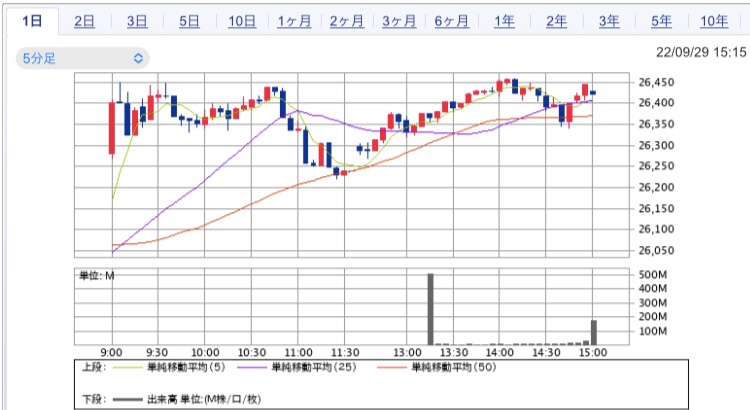
Task: Click the 400M volume axis label
Action: click(652, 288)
